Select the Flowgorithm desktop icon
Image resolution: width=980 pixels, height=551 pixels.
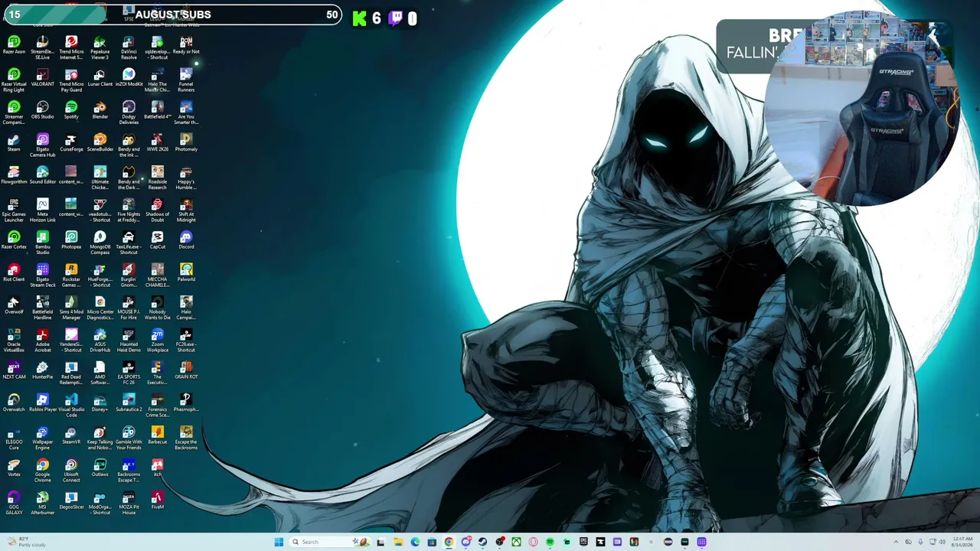[14, 175]
